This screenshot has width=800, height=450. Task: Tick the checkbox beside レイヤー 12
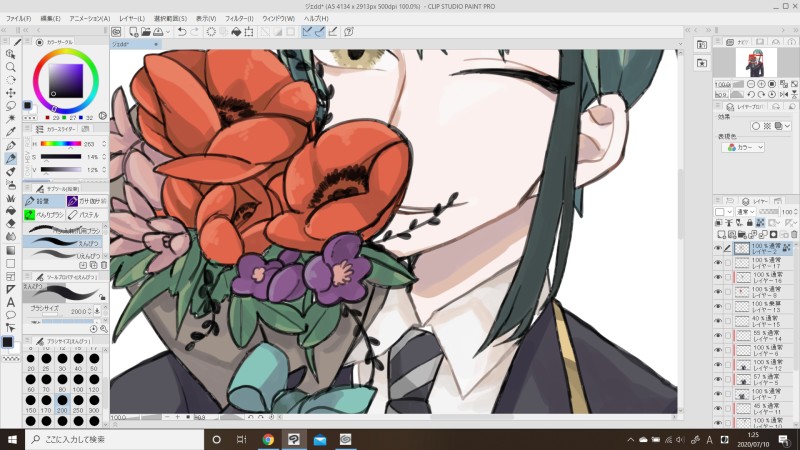[x=728, y=365]
